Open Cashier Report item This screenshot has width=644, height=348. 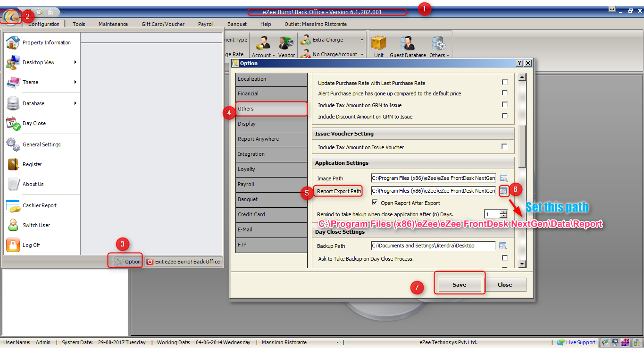[x=42, y=205]
